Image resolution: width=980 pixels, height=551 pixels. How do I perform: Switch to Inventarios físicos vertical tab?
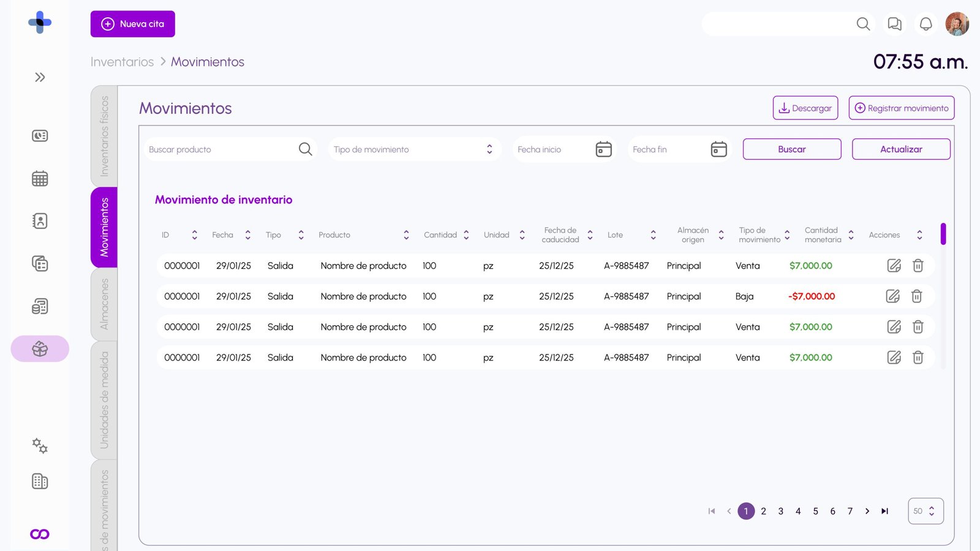point(104,136)
